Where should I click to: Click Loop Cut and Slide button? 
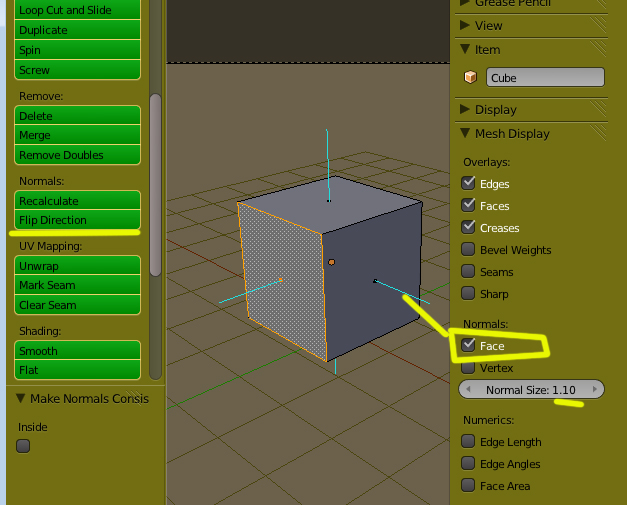(x=77, y=10)
